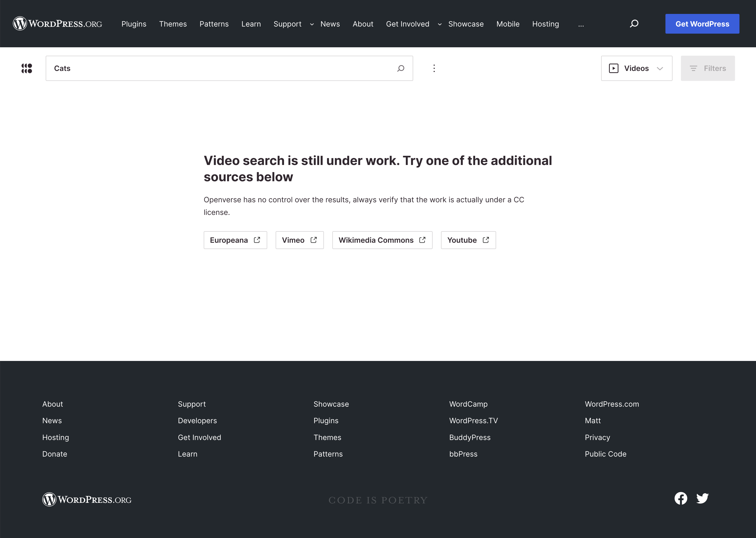The height and width of the screenshot is (538, 756).
Task: Click the search icon inside the Cats search bar
Action: 401,68
